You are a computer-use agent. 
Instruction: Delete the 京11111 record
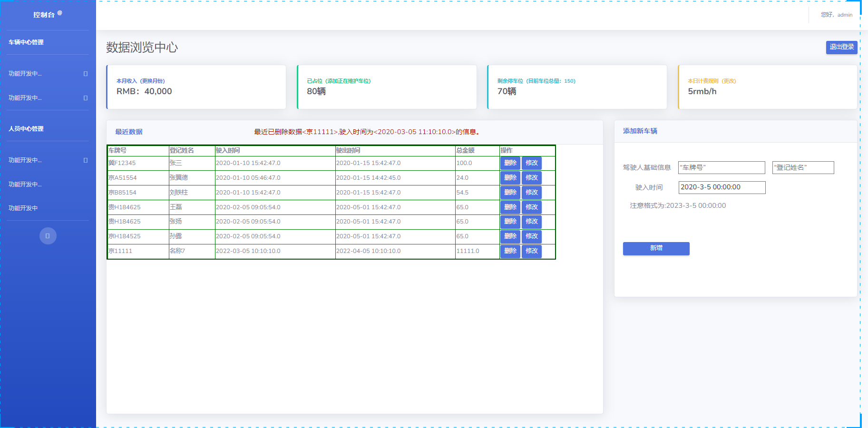(510, 251)
